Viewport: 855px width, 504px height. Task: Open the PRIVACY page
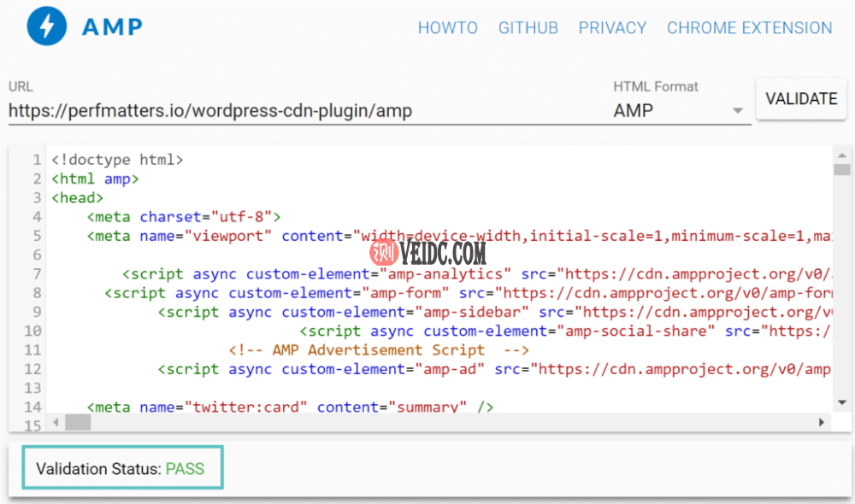[612, 28]
